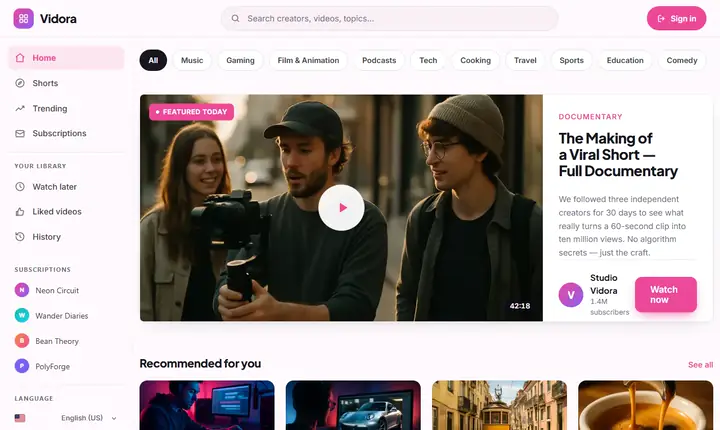Open Wander Diaries channel avatar

(x=22, y=315)
